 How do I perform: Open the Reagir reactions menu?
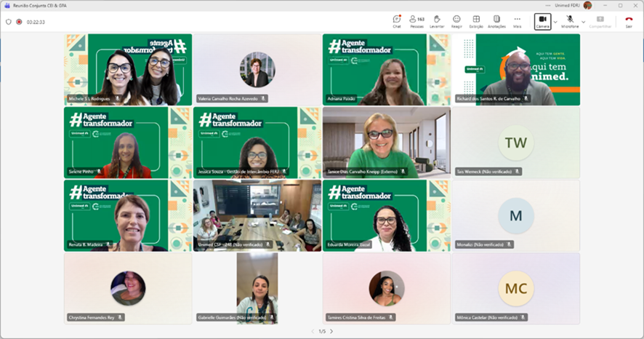[456, 21]
